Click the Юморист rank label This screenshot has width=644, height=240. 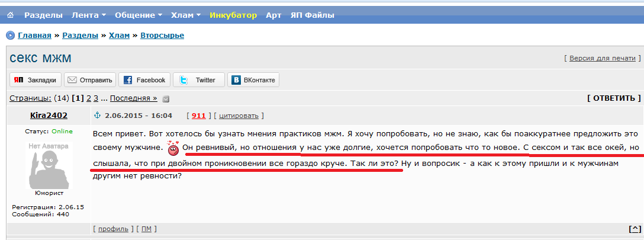point(49,193)
